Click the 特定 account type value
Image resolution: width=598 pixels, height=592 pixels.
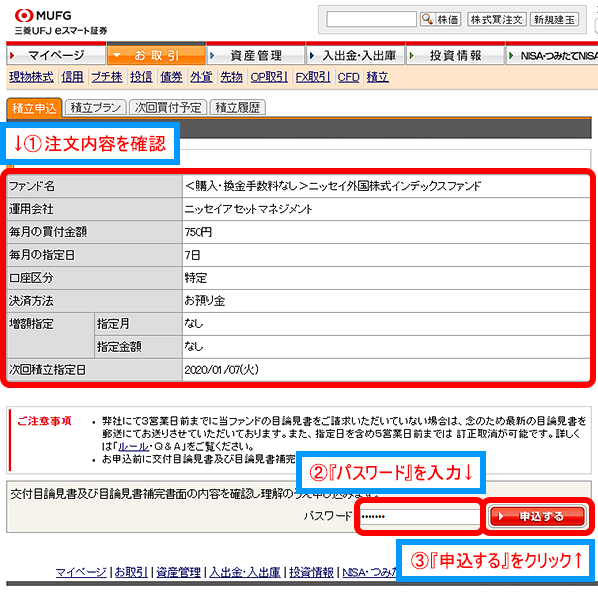[196, 278]
